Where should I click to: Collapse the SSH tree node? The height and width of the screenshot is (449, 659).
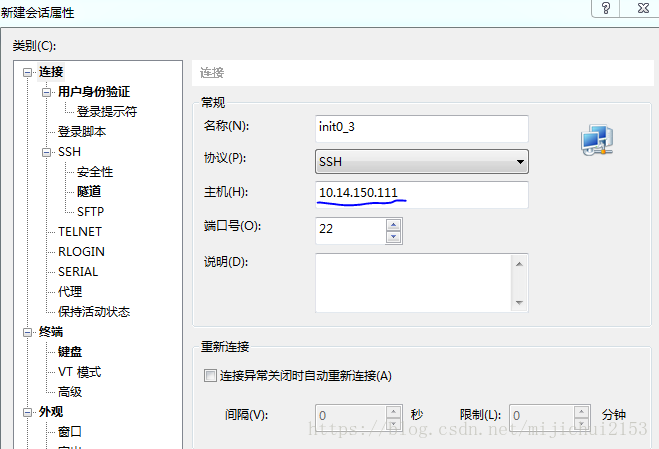(x=46, y=152)
